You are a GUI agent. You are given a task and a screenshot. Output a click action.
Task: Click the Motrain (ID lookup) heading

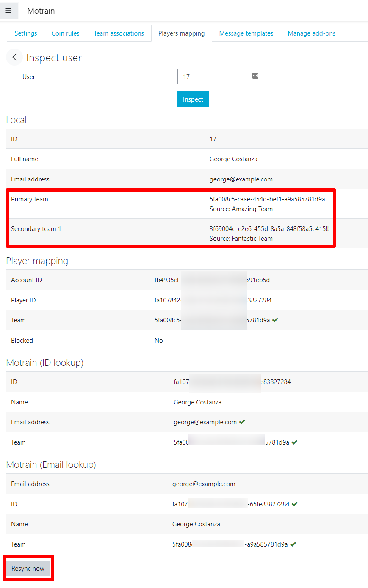click(44, 363)
